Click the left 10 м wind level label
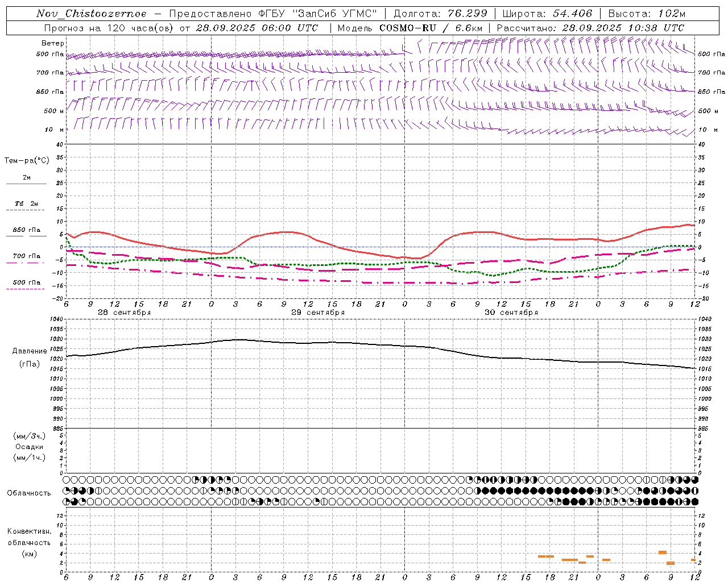 55,130
